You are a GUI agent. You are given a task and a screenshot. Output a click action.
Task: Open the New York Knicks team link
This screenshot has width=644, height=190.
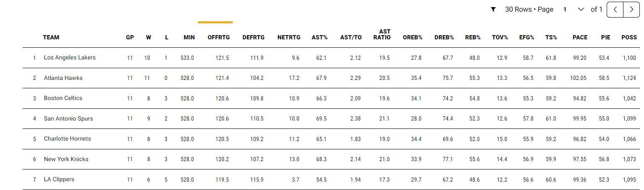[65, 159]
